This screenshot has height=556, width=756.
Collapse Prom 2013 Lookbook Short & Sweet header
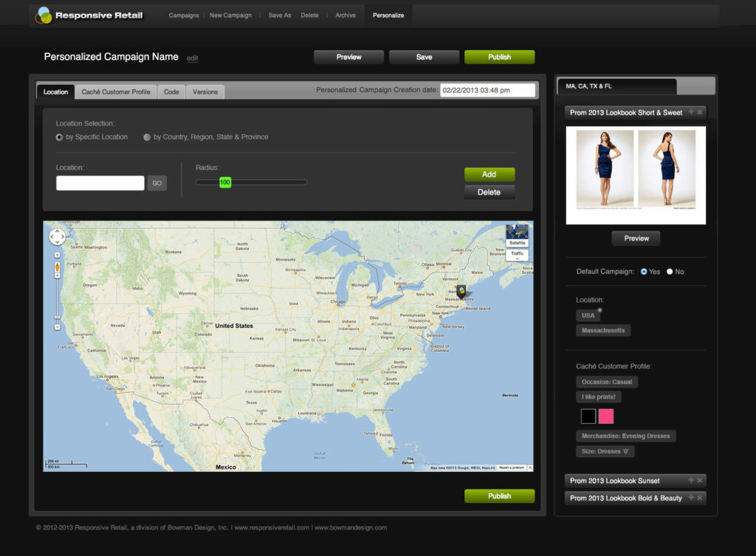click(635, 112)
